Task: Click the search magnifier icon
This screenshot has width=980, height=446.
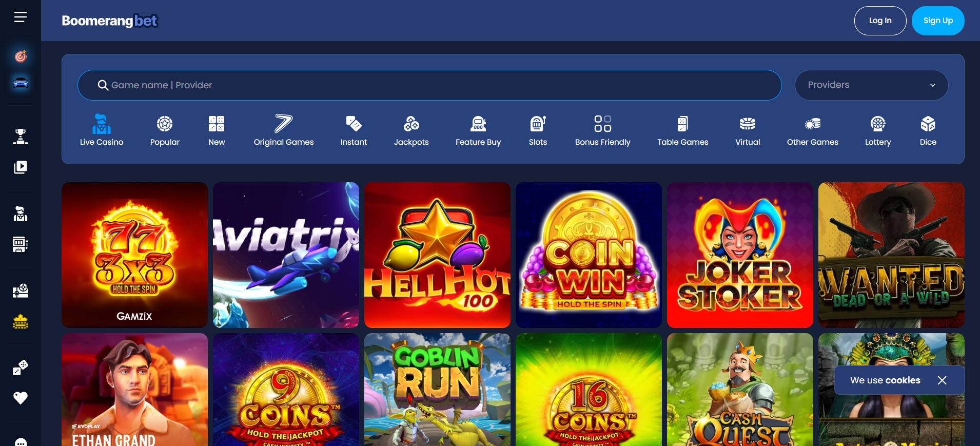Action: click(x=103, y=85)
